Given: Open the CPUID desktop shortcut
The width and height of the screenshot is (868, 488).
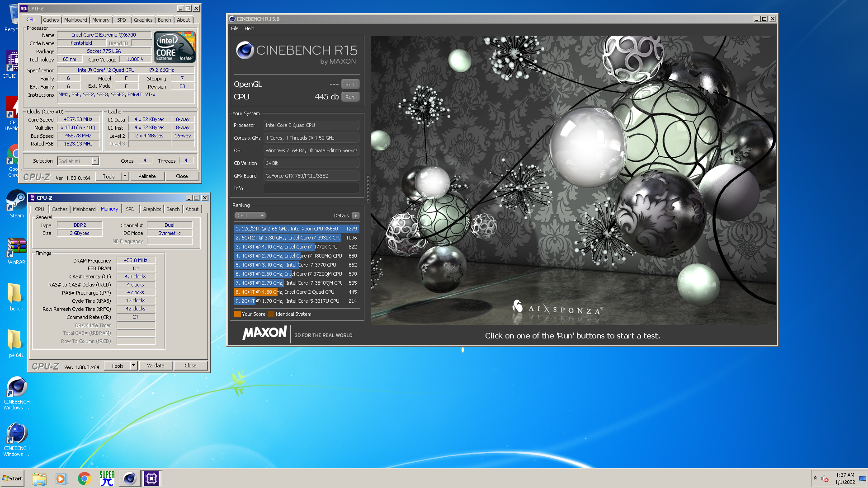Looking at the screenshot, I should (11, 63).
